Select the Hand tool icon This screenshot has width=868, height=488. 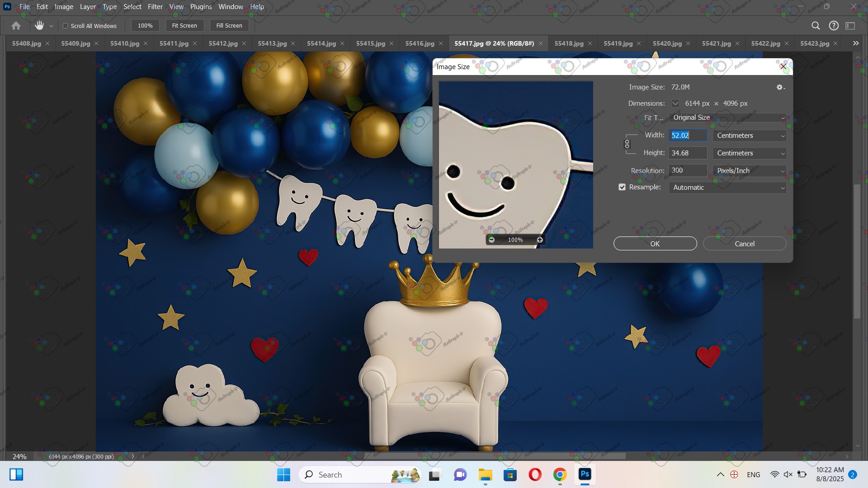pos(39,26)
